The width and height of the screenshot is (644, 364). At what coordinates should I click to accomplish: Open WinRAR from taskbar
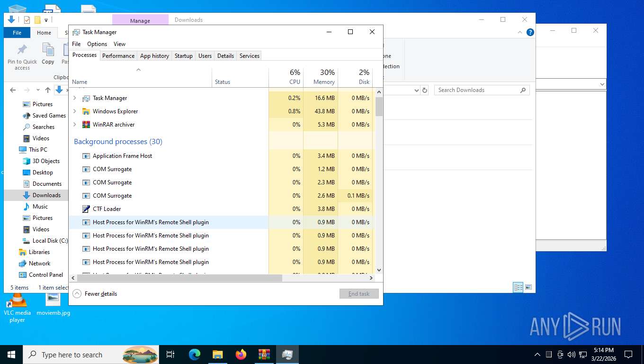[x=264, y=354]
